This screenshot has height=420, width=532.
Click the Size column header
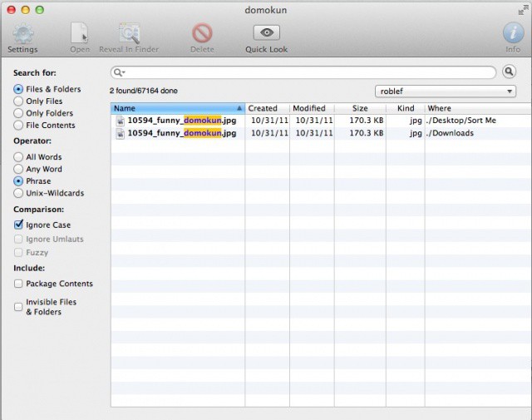point(359,108)
